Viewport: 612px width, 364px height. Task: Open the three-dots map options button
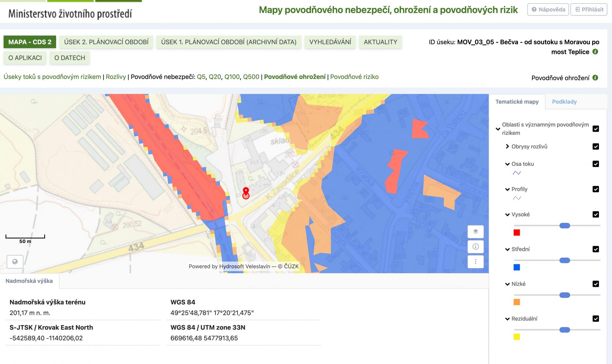[x=475, y=261]
